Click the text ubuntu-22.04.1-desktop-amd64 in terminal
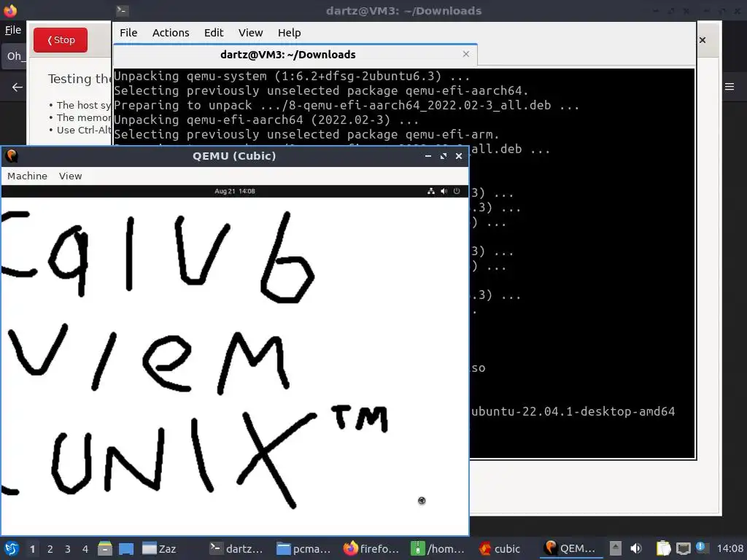The image size is (747, 560). pos(573,411)
